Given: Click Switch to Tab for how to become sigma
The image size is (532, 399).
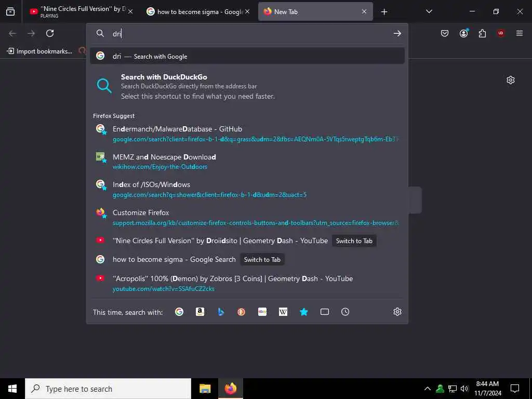Looking at the screenshot, I should coord(262,260).
